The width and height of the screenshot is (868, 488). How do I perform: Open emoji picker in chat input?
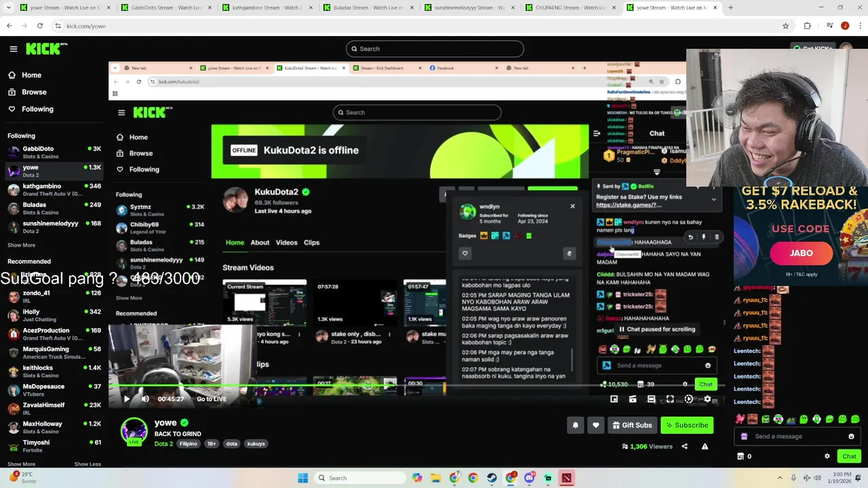[x=851, y=436]
